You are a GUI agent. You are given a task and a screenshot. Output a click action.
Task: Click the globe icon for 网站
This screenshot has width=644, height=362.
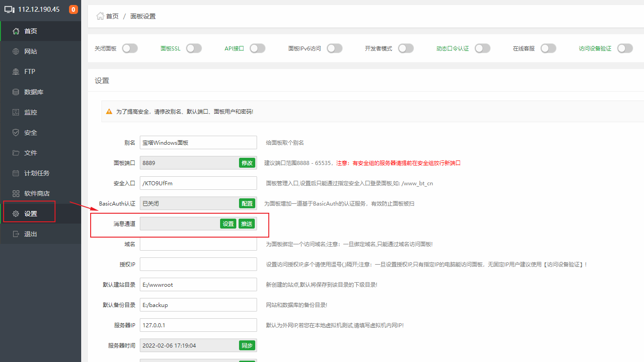point(16,51)
